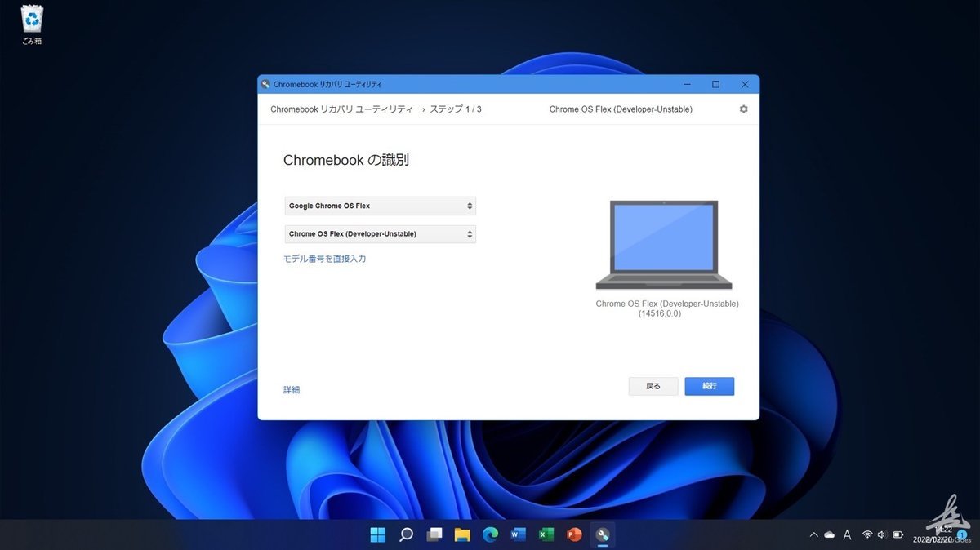Click the laptop illustration thumbnail

pyautogui.click(x=664, y=245)
